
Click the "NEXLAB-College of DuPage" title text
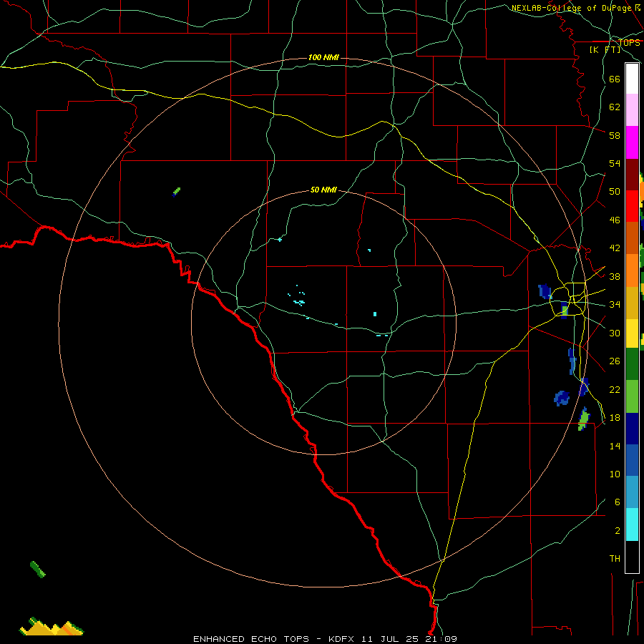571,8
